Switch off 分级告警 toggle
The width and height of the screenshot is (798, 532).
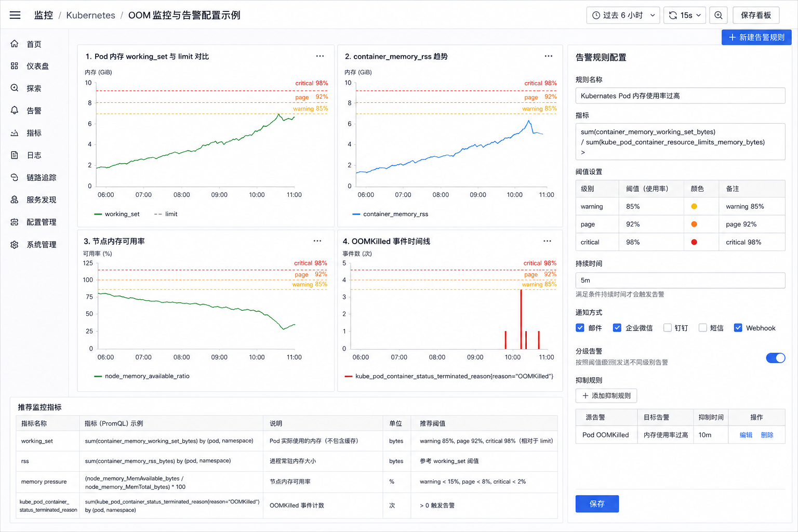click(776, 358)
